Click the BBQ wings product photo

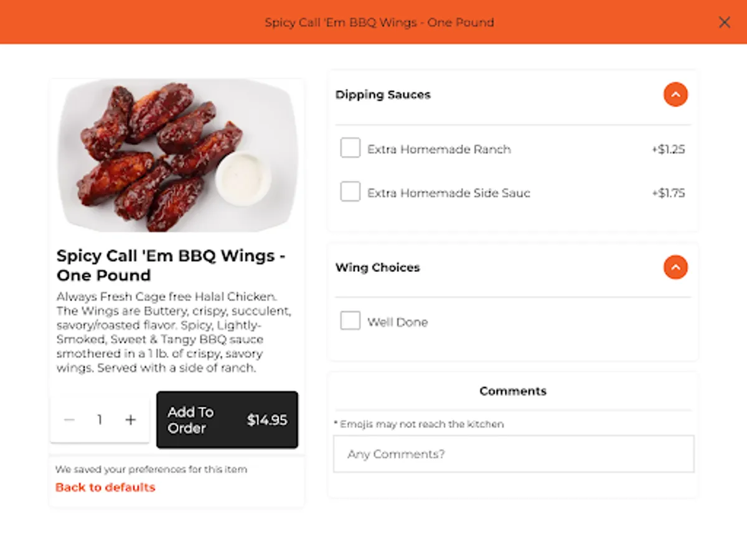click(177, 156)
